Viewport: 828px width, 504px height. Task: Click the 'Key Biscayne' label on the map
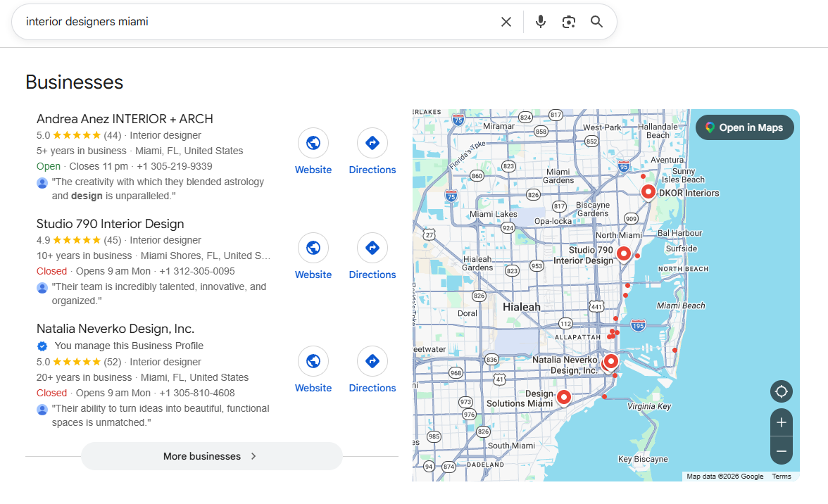click(643, 459)
